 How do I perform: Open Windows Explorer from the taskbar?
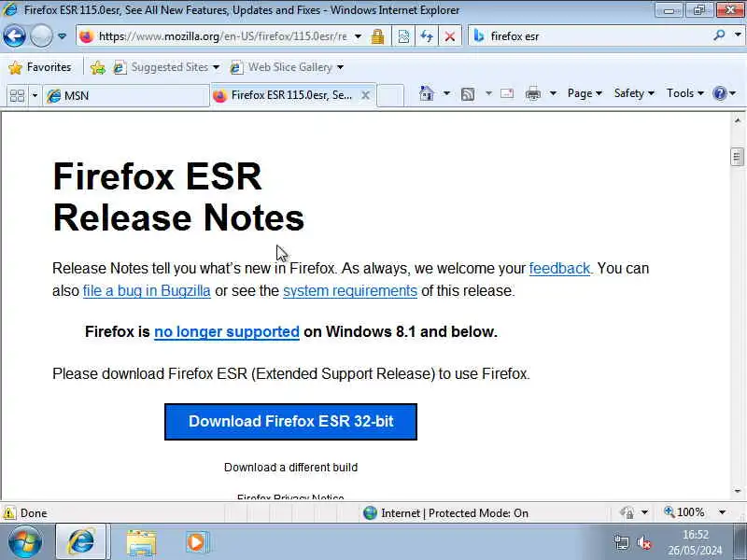141,542
